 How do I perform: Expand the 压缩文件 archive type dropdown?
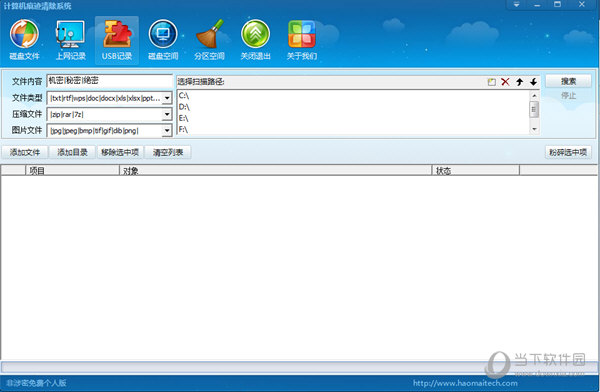click(x=167, y=114)
